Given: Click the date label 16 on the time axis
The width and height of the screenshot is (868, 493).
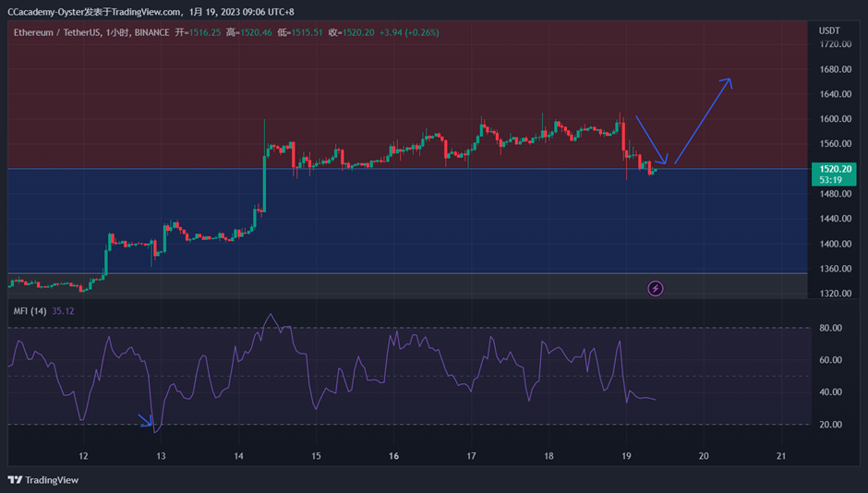Looking at the screenshot, I should pyautogui.click(x=393, y=456).
